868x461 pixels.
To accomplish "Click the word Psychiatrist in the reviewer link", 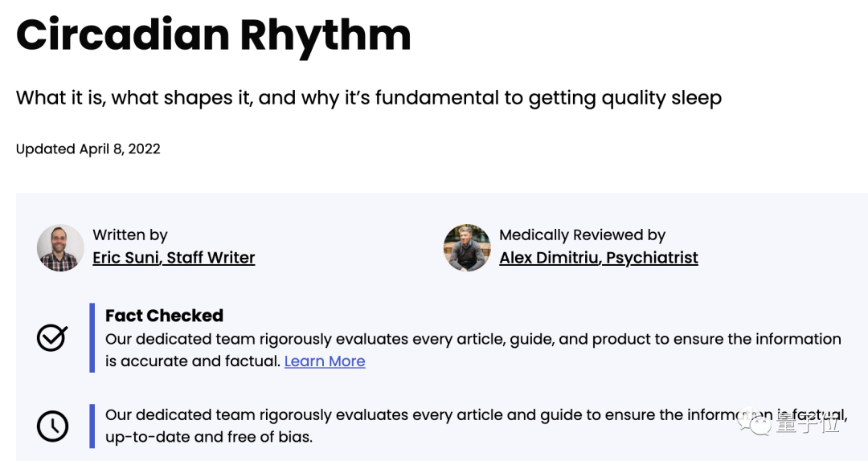I will click(652, 258).
